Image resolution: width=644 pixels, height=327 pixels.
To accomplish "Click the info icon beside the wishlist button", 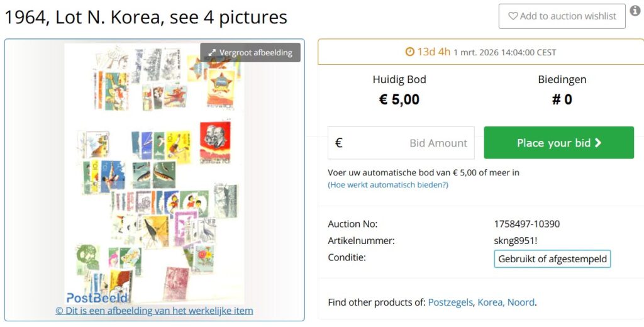I will coord(635,11).
